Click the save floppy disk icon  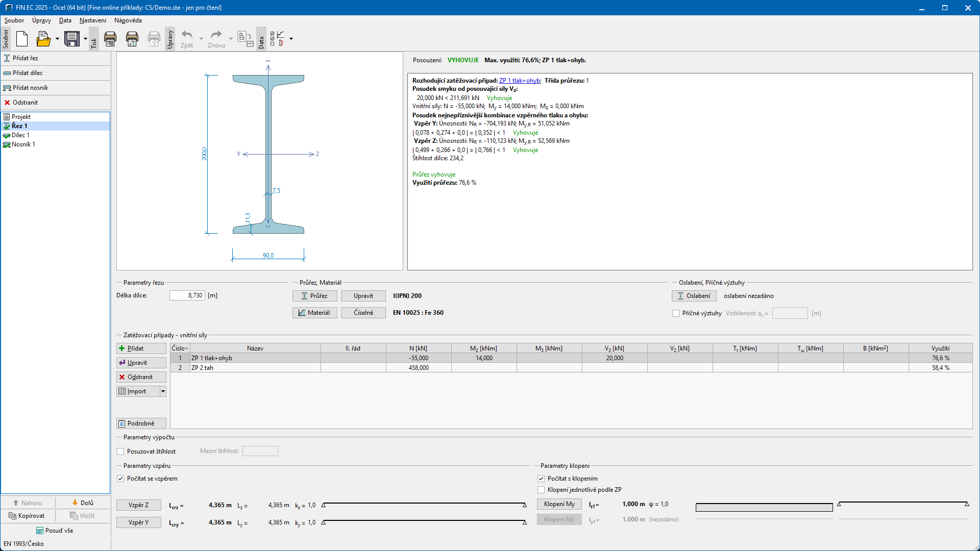pos(72,39)
